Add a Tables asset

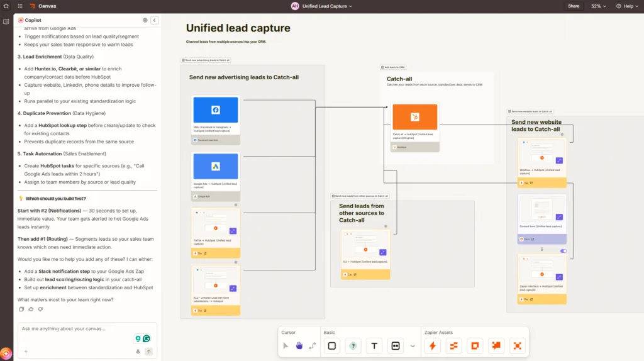[454, 346]
